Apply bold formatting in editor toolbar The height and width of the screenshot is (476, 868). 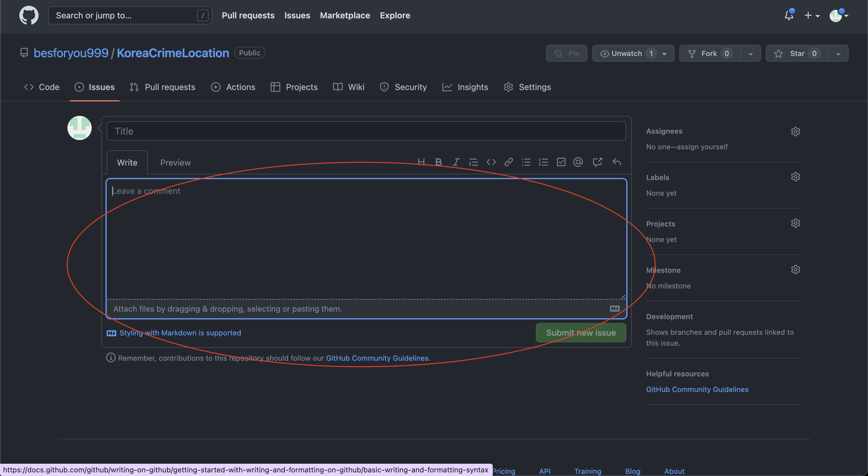click(439, 162)
